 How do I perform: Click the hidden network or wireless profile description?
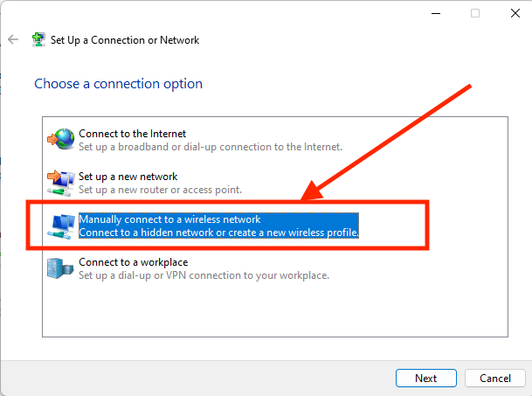tap(218, 233)
